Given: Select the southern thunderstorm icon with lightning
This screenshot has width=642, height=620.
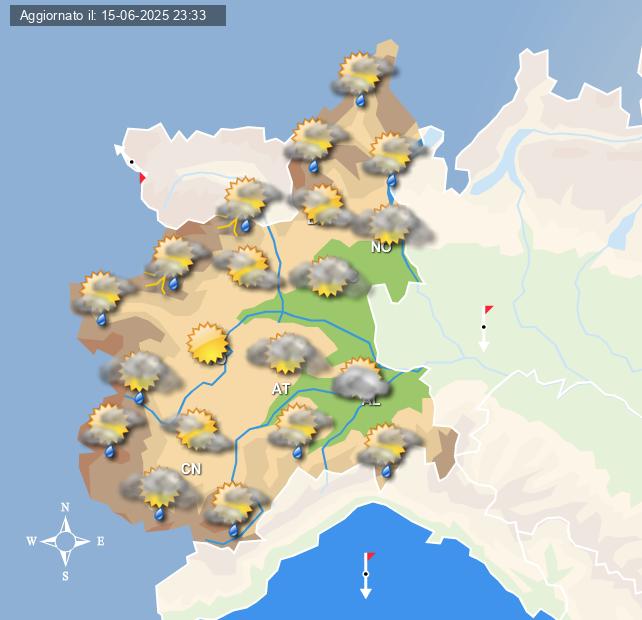Looking at the screenshot, I should click(x=176, y=264).
